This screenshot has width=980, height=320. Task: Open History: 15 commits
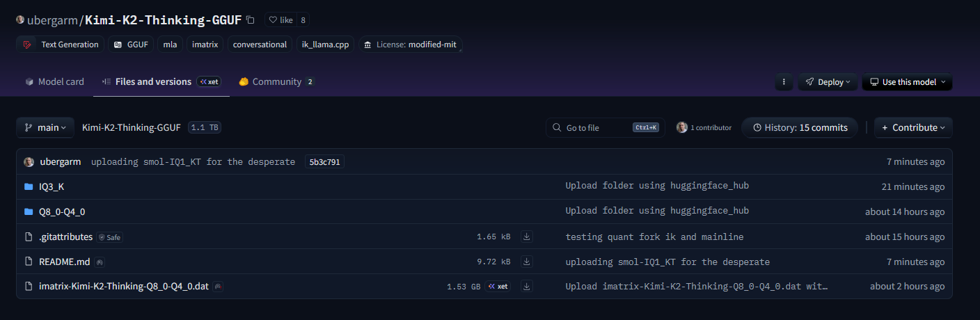[799, 128]
